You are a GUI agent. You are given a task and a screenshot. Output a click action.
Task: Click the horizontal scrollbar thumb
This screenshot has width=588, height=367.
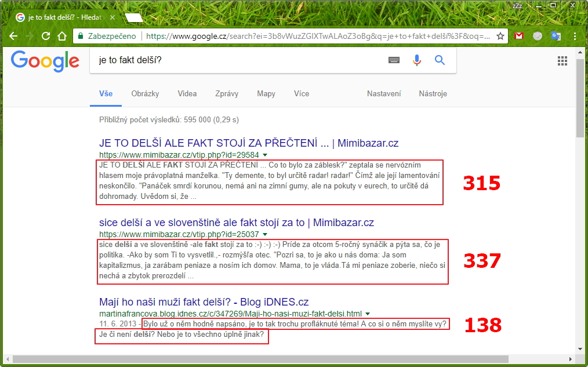[x=260, y=359]
